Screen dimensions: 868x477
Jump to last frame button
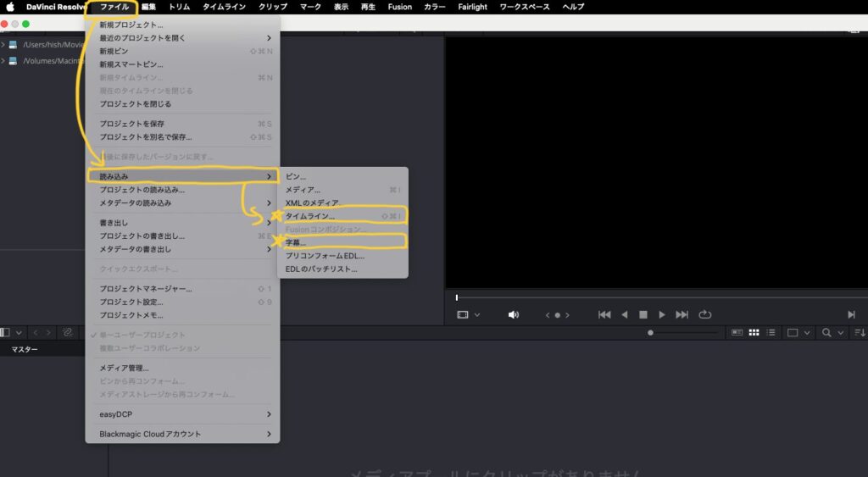[682, 314]
